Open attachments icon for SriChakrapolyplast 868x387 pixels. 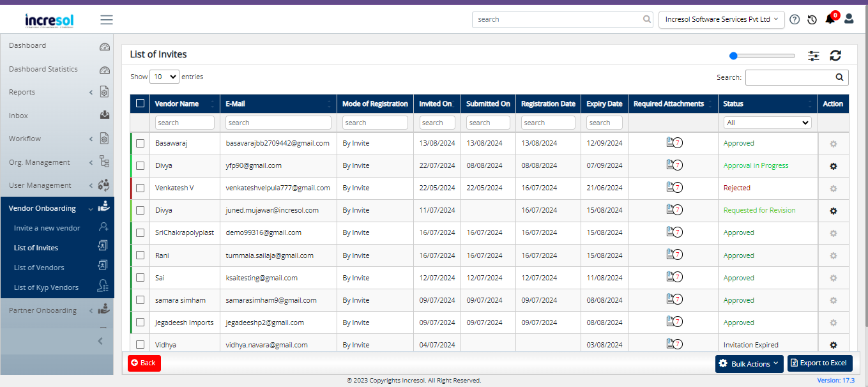[673, 232]
